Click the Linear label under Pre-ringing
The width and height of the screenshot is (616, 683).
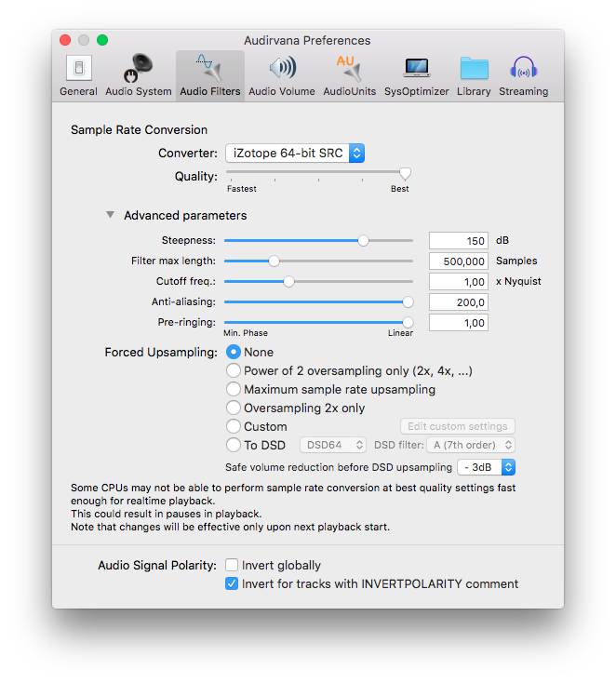coord(400,333)
